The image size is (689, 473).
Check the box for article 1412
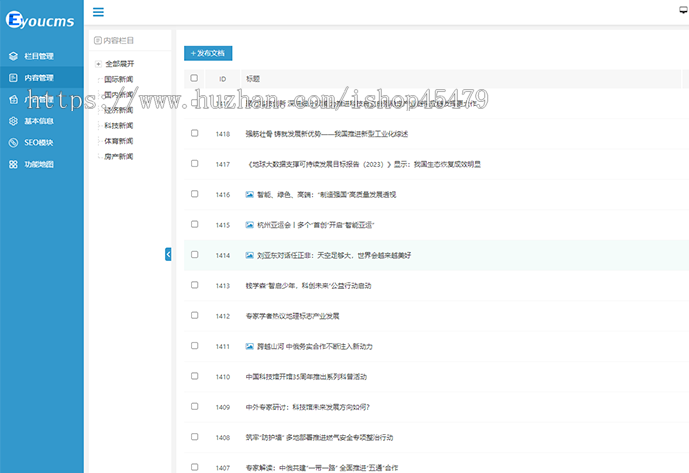coord(195,315)
